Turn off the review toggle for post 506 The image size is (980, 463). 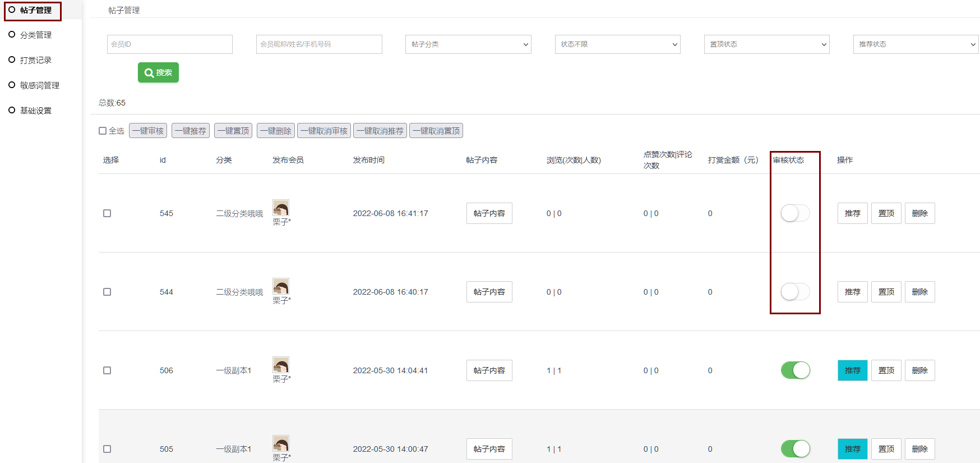[x=795, y=370]
